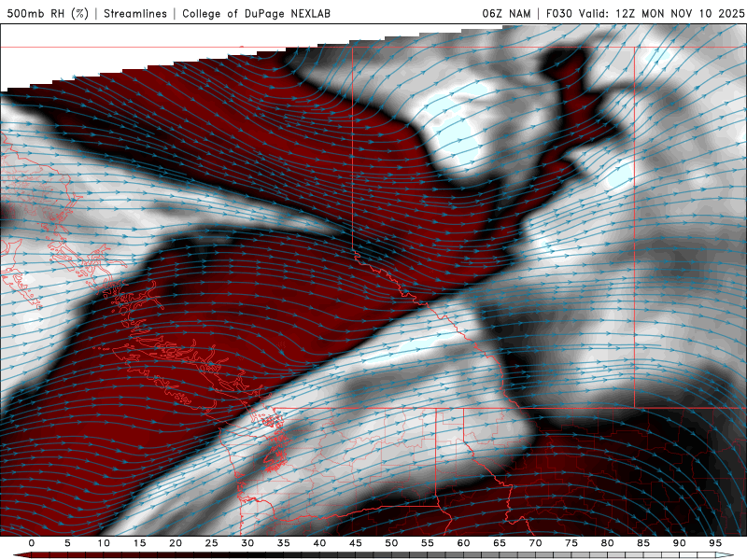Click "College of DuPage NEXLAB" text
This screenshot has height=560, width=747.
pyautogui.click(x=256, y=13)
